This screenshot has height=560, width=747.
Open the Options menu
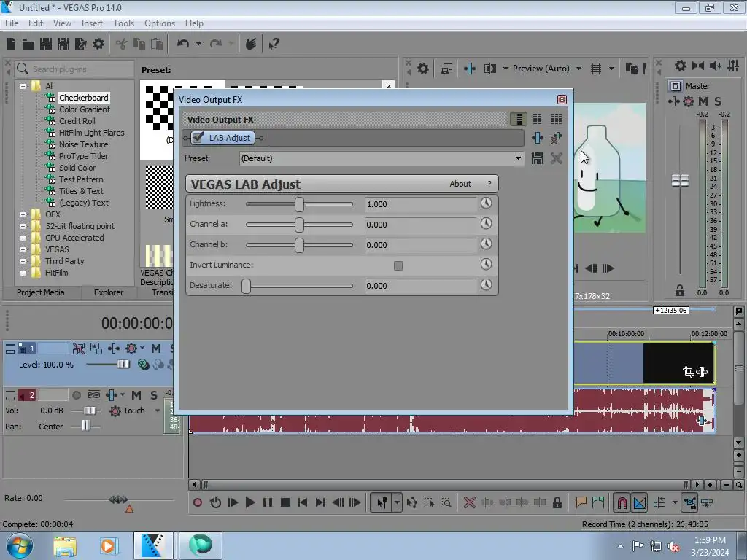[x=160, y=23]
